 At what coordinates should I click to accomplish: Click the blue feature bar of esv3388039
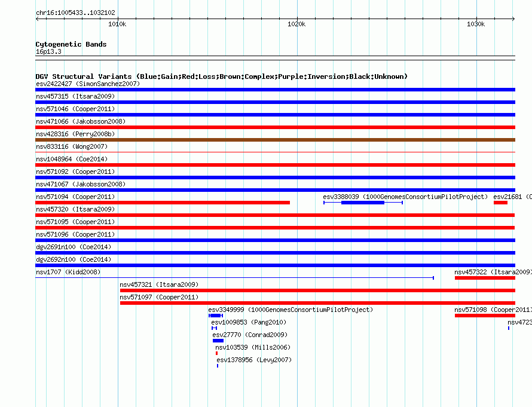coord(363,203)
